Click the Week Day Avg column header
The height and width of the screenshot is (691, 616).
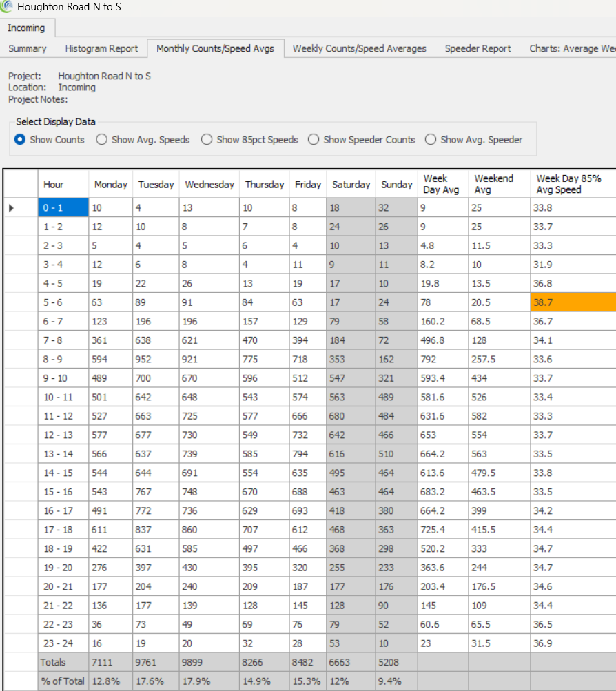[442, 184]
